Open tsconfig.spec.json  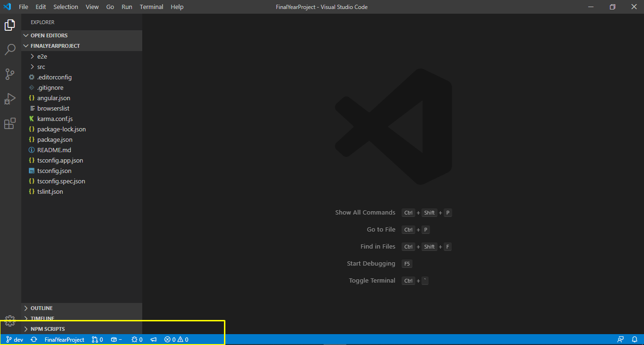pos(82,181)
